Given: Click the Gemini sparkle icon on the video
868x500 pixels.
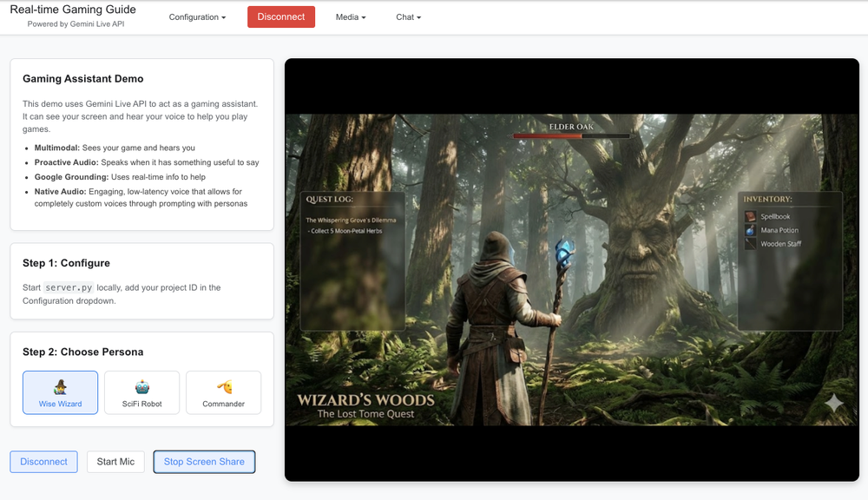Looking at the screenshot, I should pyautogui.click(x=833, y=403).
